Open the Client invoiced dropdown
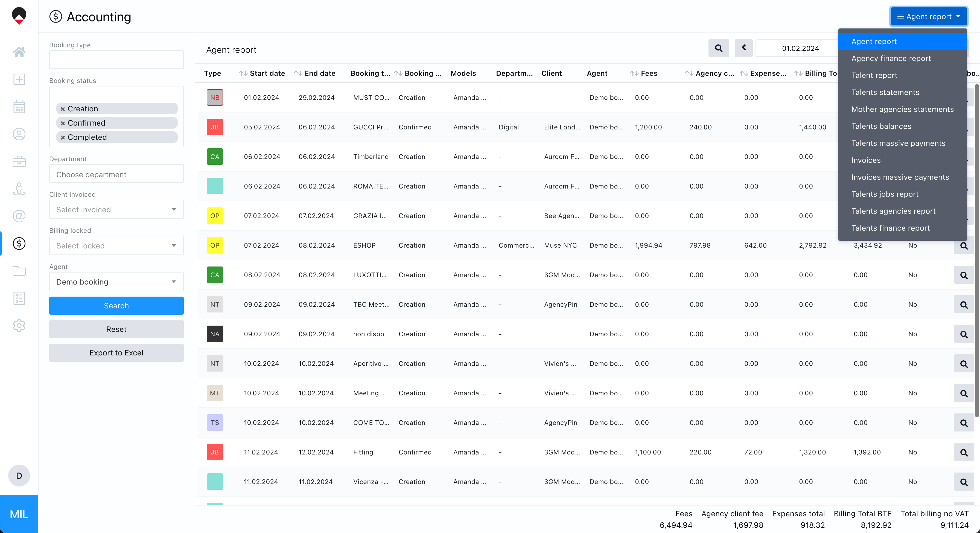 [x=116, y=209]
